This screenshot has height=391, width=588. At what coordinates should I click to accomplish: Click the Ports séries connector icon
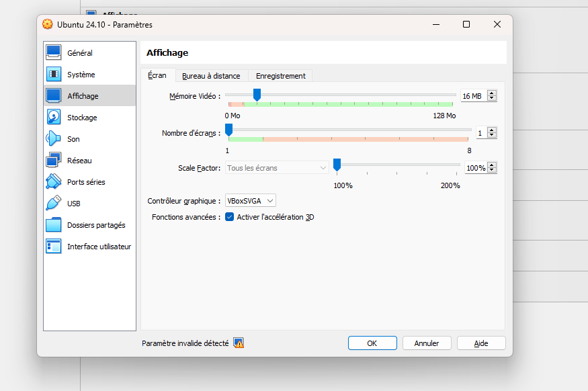click(x=54, y=181)
